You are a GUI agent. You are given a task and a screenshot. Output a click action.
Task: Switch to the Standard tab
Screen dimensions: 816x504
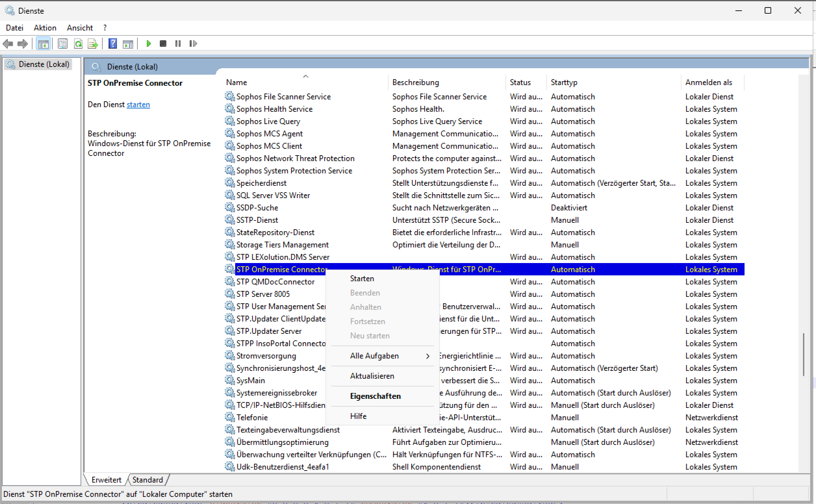coord(148,480)
